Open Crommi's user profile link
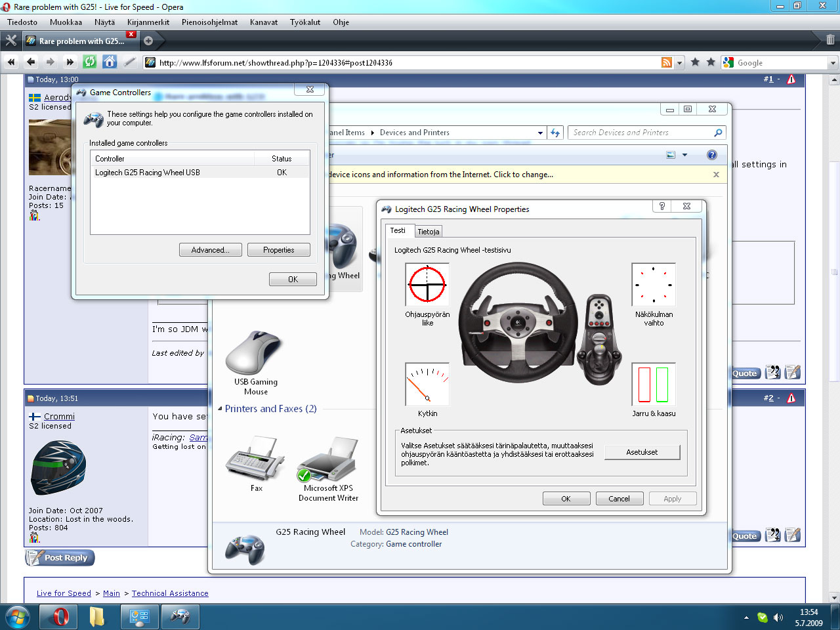 59,416
